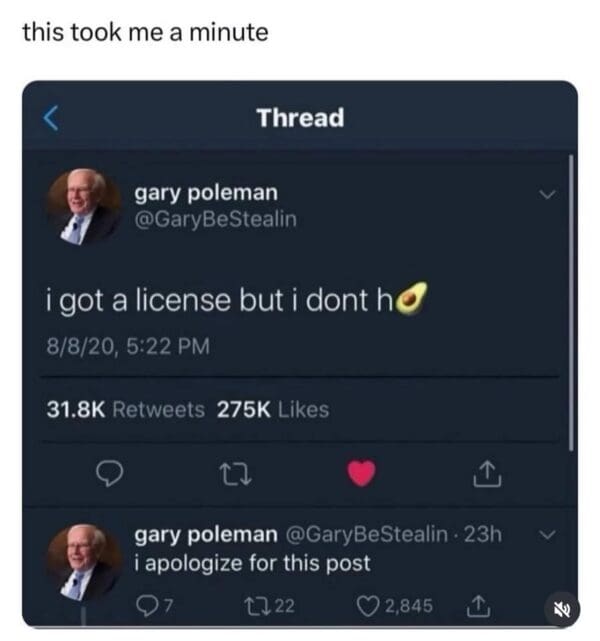Screen dimensions: 600x641
Task: Share the apology reply tweet
Action: pyautogui.click(x=478, y=606)
